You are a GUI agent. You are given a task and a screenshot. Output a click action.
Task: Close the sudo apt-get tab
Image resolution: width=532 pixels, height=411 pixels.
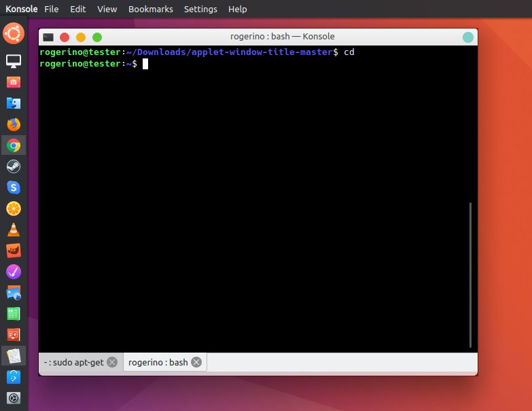coord(112,362)
